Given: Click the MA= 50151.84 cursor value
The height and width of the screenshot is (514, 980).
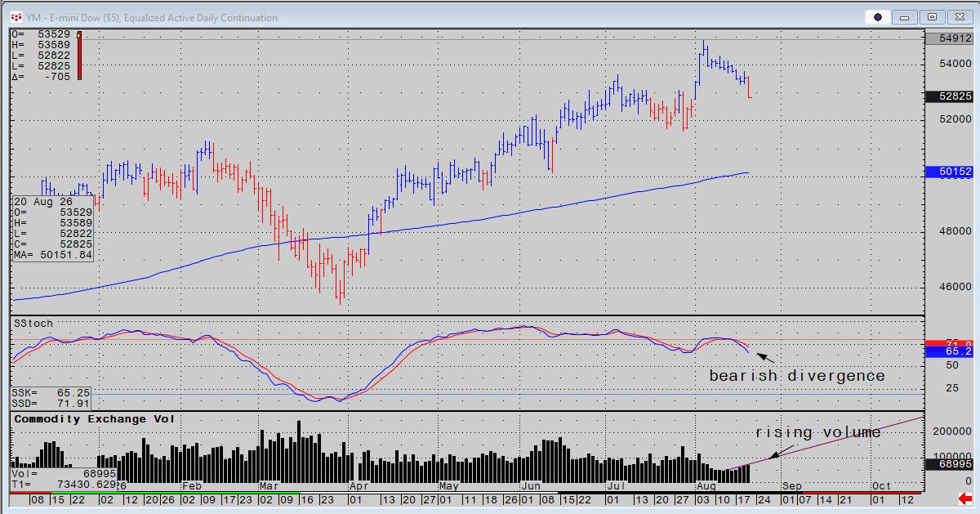Looking at the screenshot, I should tap(52, 255).
